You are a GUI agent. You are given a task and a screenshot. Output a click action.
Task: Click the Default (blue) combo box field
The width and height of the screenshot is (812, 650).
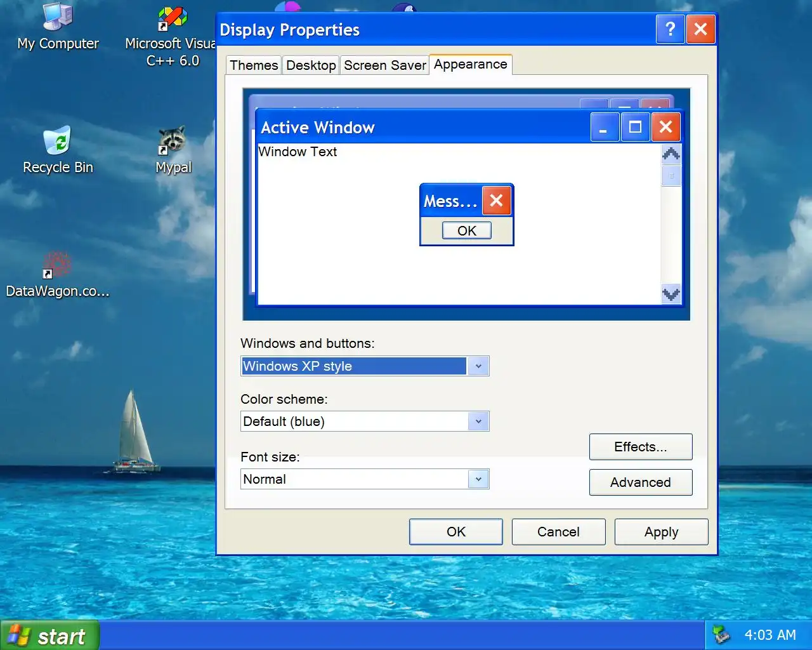point(365,421)
